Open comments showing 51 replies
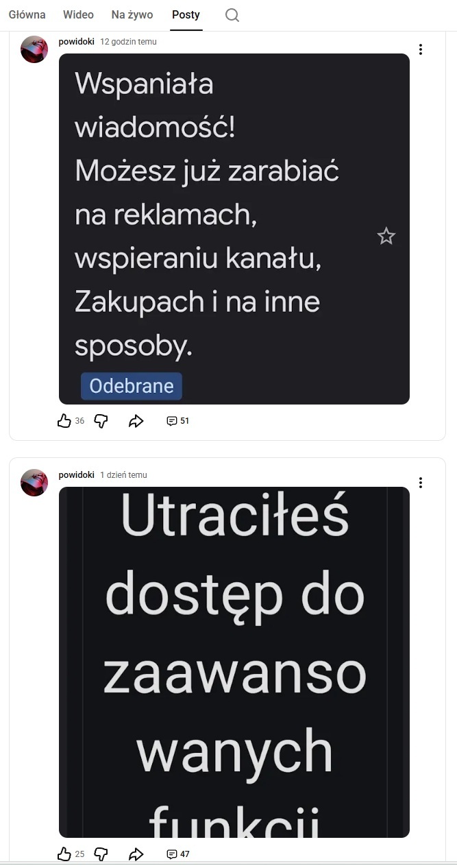457x868 pixels. 177,421
